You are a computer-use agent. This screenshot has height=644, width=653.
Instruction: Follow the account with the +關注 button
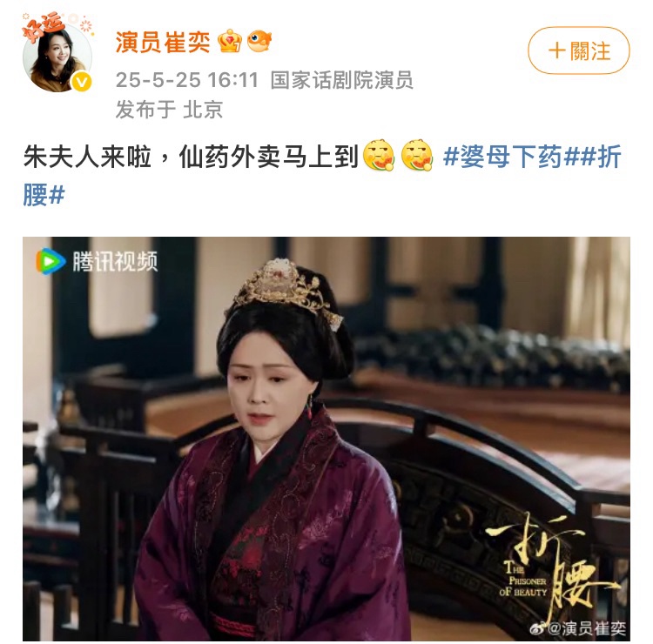click(x=578, y=50)
